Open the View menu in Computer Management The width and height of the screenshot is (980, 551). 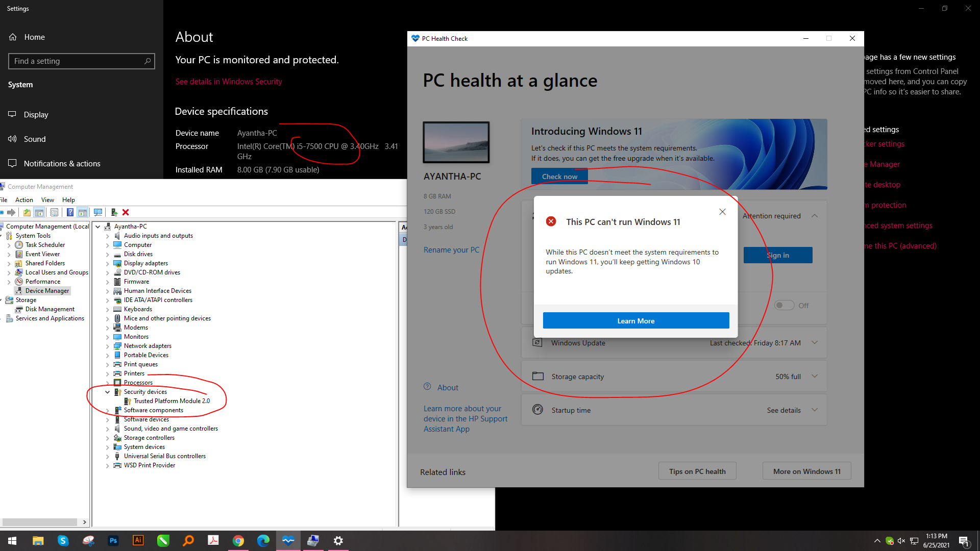(x=47, y=200)
